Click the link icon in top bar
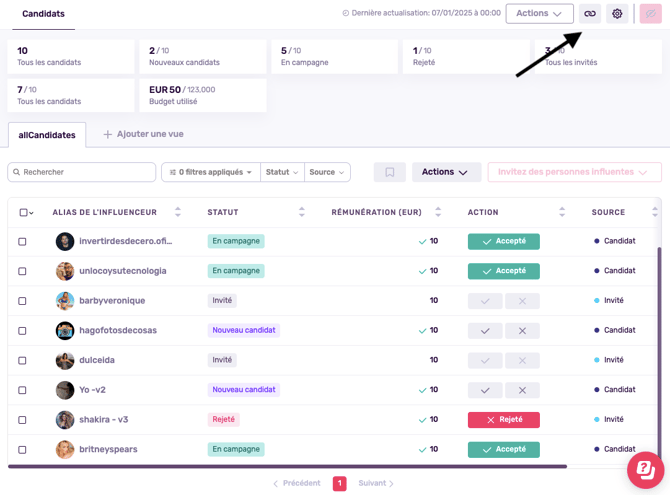 (590, 14)
